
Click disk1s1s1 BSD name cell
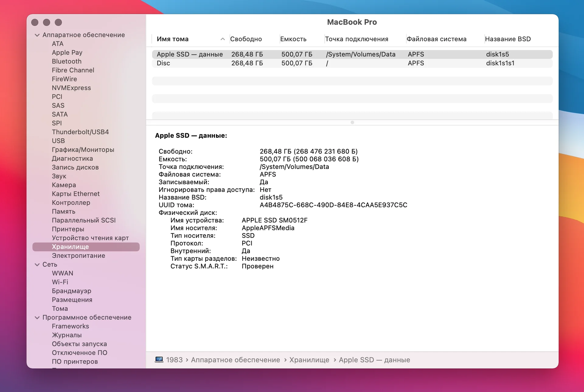[x=500, y=63]
